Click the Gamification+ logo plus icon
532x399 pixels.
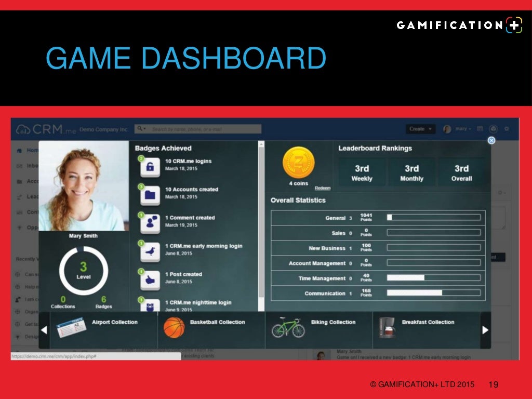(x=514, y=25)
